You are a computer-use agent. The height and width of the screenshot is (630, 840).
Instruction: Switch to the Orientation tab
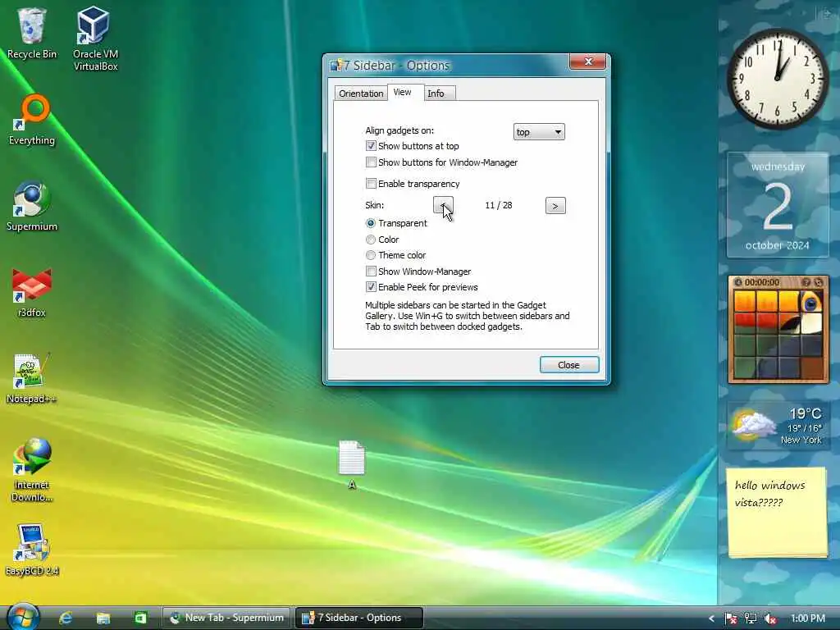(361, 94)
